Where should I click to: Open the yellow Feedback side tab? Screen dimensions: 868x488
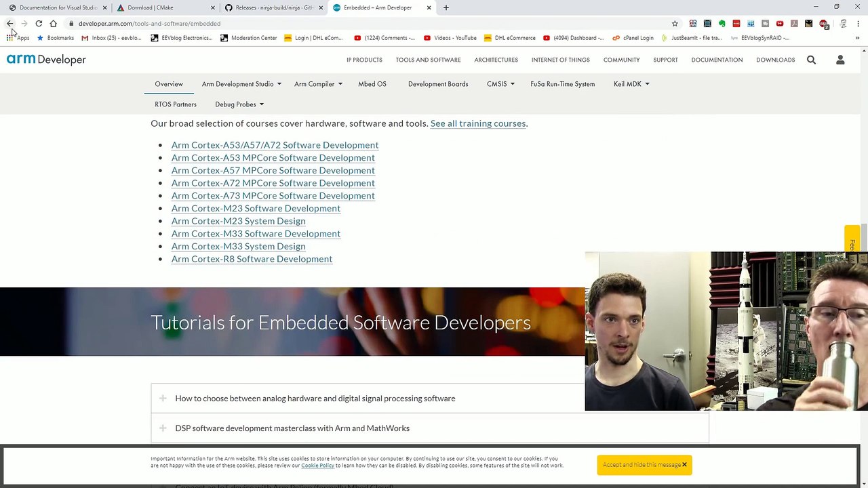point(852,239)
